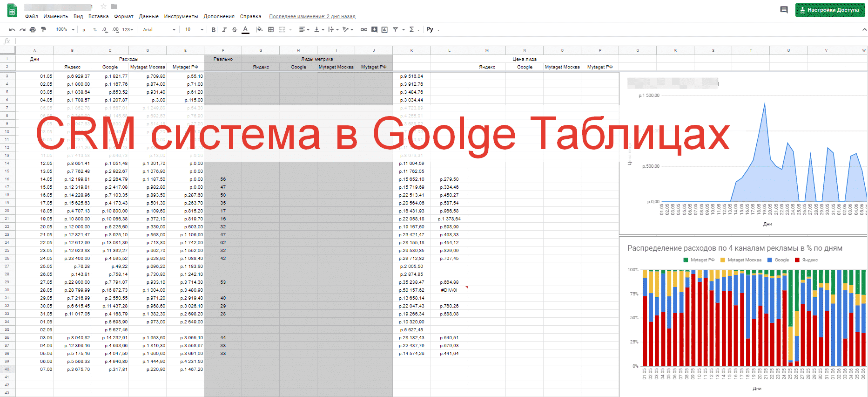Select the #DIV/0! error cell

[449, 290]
